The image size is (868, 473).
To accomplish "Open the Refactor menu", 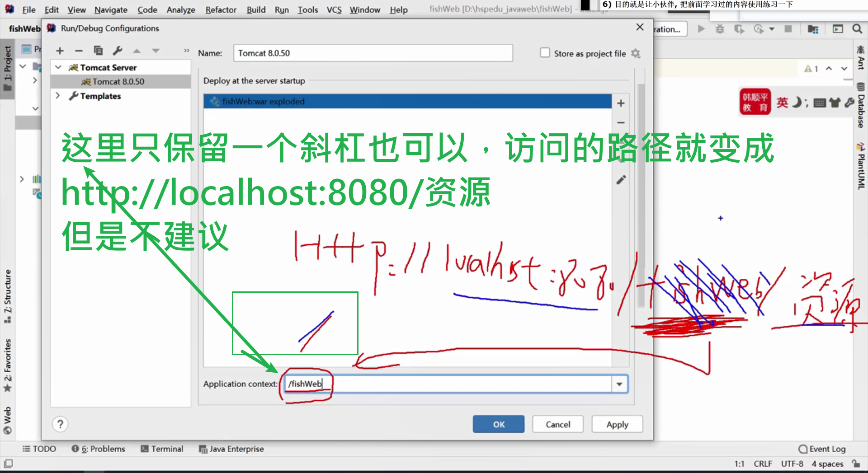I will pos(221,9).
